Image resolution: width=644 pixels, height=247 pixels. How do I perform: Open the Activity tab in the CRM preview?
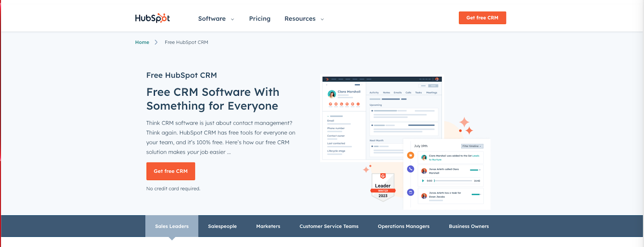374,93
